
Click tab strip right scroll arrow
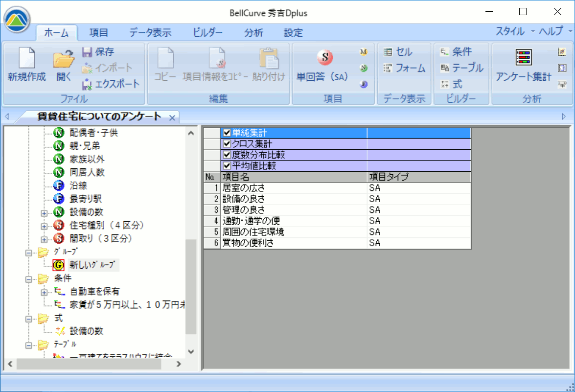564,116
